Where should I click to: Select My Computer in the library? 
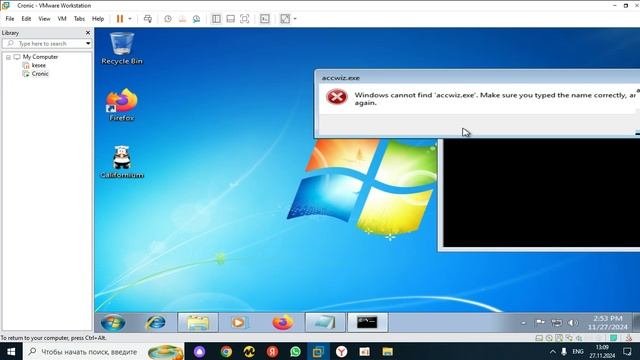(x=40, y=57)
